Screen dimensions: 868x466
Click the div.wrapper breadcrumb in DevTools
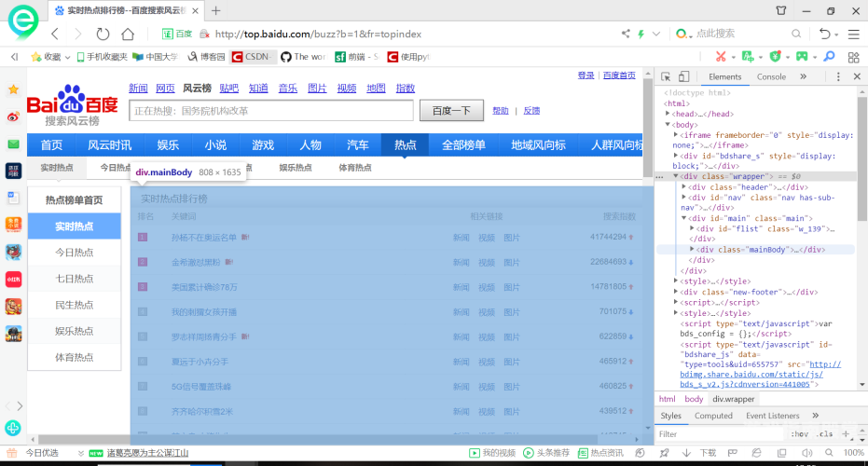pyautogui.click(x=733, y=399)
